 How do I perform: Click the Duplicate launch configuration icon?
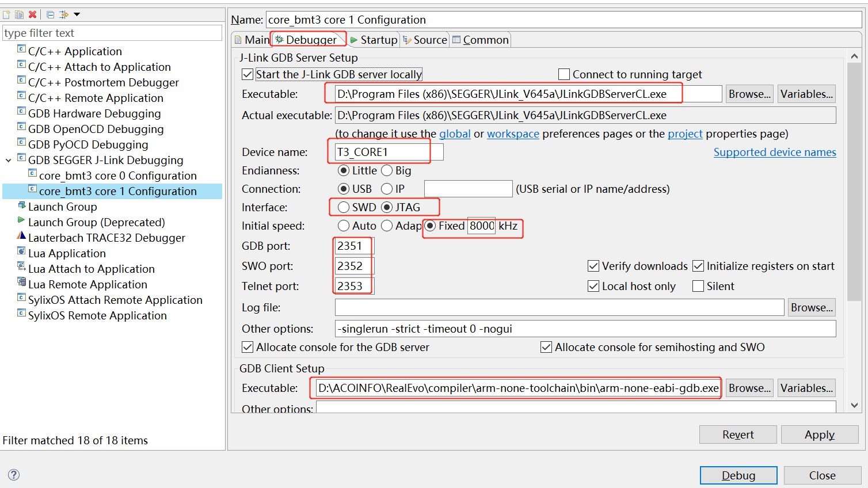coord(20,14)
